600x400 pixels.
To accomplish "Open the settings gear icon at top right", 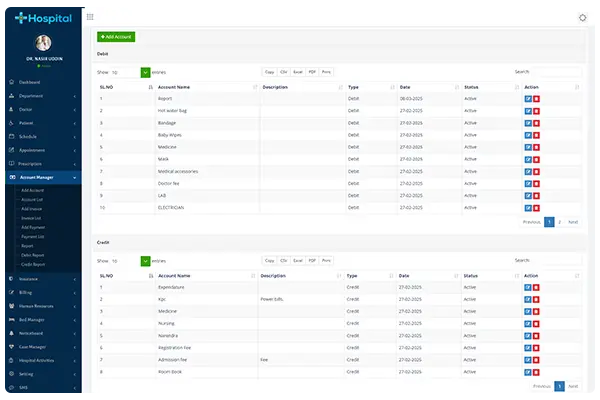I will pyautogui.click(x=583, y=17).
